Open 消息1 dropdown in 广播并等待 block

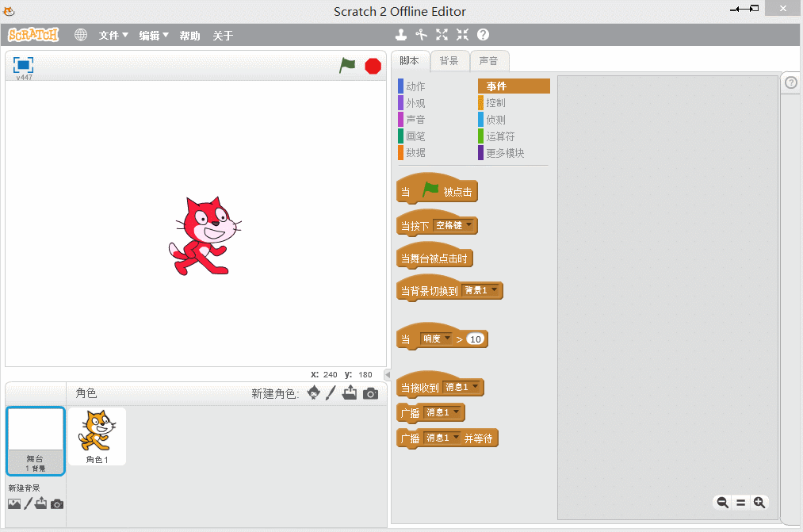click(x=442, y=438)
